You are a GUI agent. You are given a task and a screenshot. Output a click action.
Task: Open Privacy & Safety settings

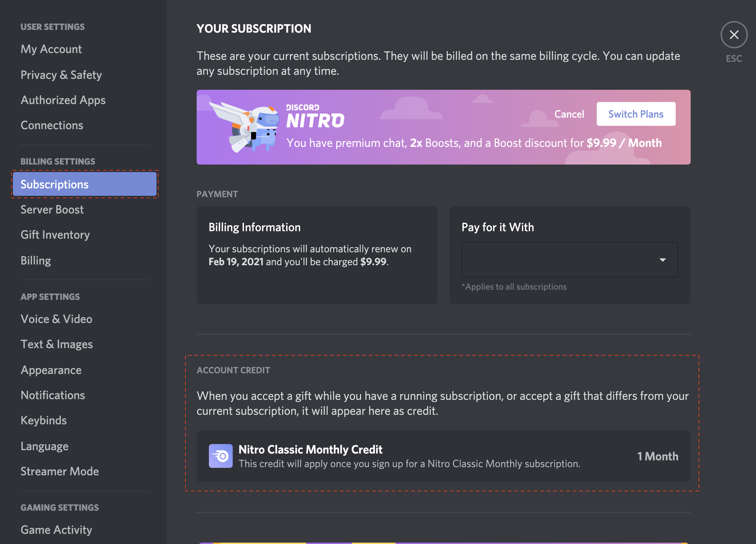pos(61,74)
